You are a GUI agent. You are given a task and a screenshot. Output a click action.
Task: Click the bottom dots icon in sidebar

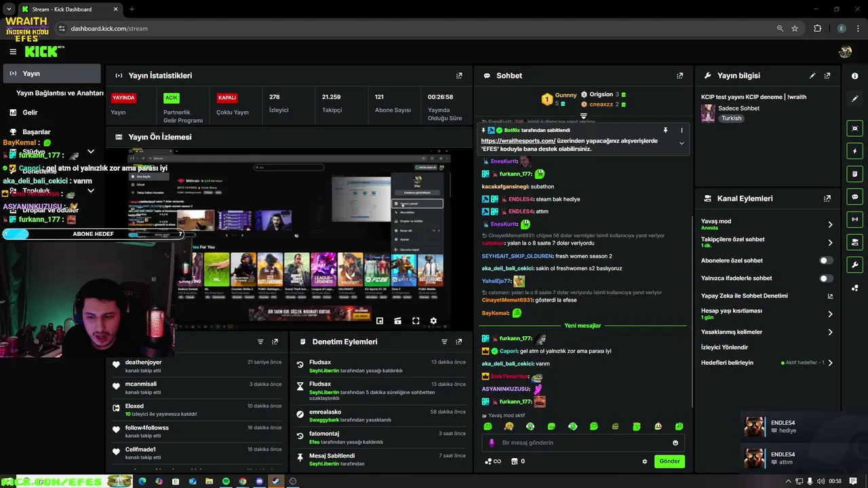[x=855, y=288]
